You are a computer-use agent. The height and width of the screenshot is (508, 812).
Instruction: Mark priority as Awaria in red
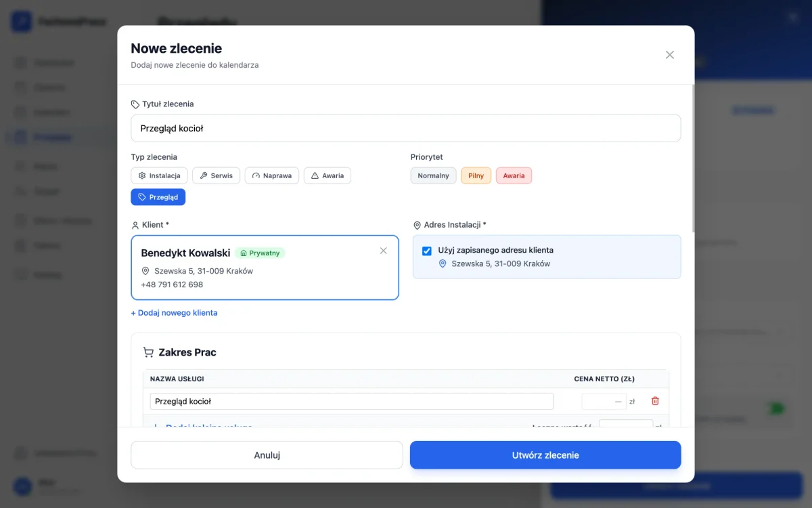point(514,175)
